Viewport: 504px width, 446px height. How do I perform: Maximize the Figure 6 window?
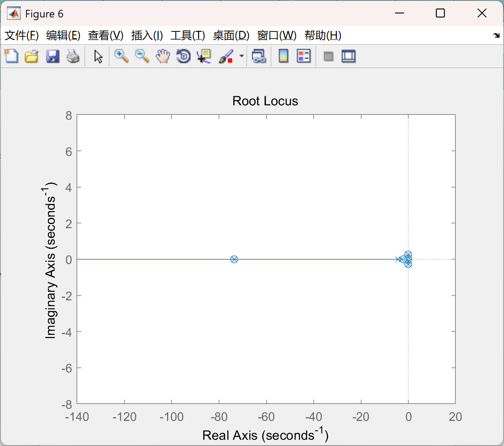point(440,13)
